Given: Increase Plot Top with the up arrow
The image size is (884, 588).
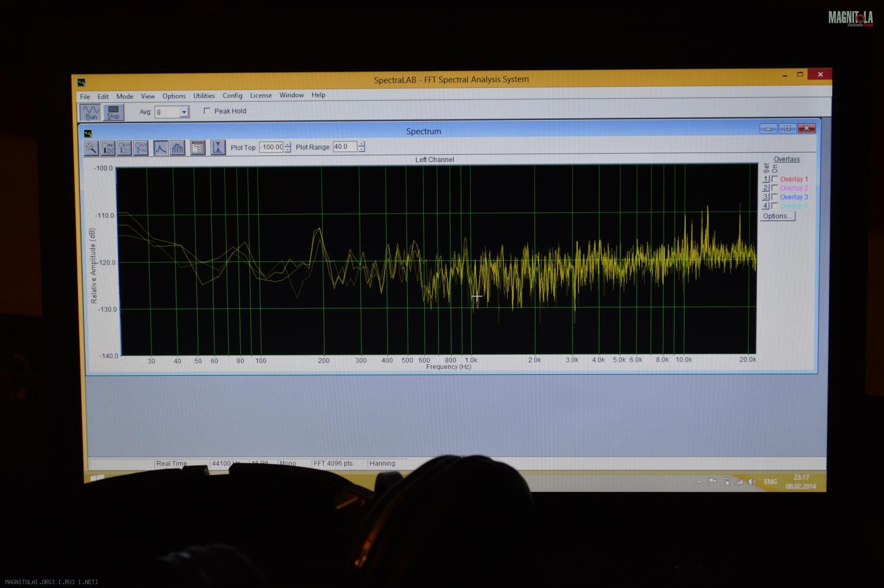Looking at the screenshot, I should click(287, 144).
